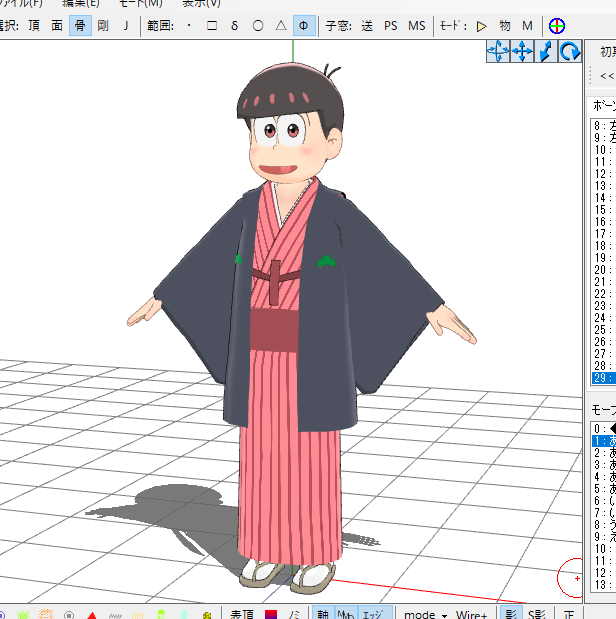Screen dimensions: 616x619
Task: Select the circle range tool
Action: click(x=258, y=26)
